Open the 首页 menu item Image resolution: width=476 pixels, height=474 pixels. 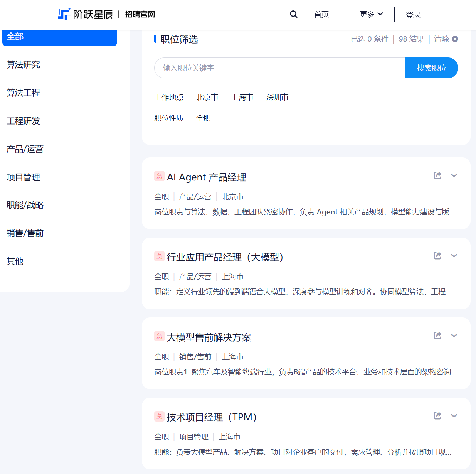point(321,14)
